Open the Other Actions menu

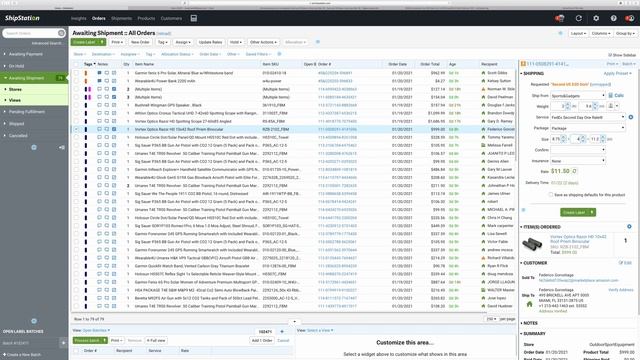click(x=263, y=42)
